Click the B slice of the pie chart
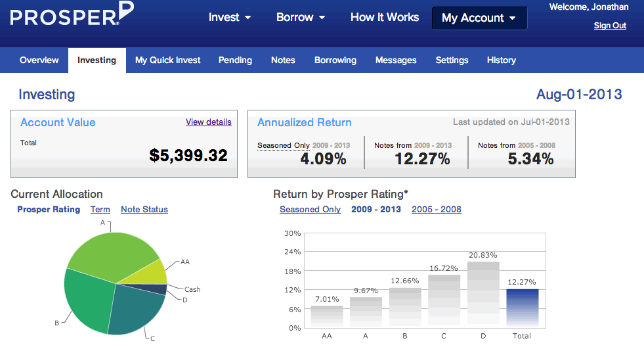This screenshot has height=349, width=644. coord(89,300)
